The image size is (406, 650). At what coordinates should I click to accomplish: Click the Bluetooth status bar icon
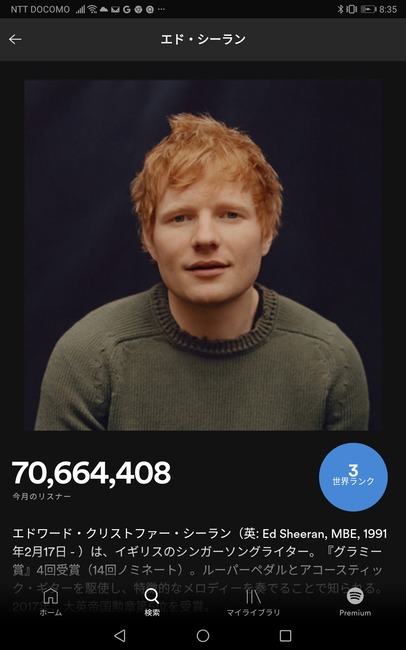340,9
